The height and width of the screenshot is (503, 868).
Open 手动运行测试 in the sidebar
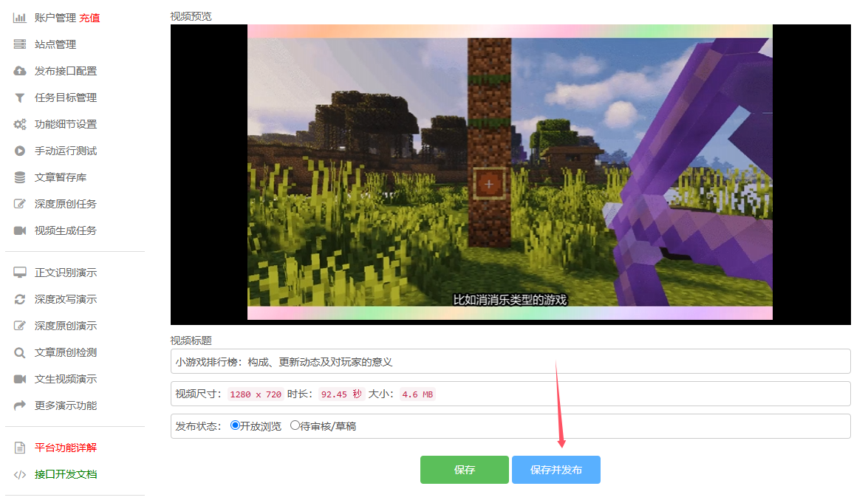click(66, 151)
